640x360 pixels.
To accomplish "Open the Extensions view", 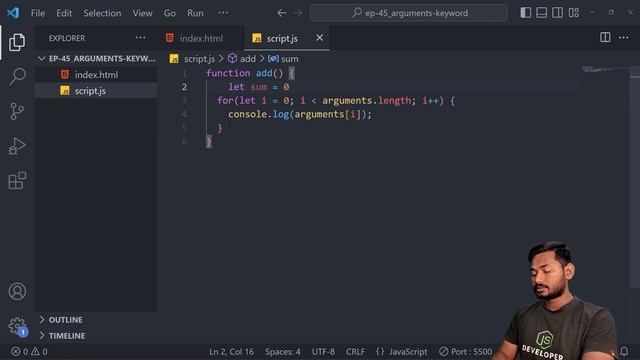I will (17, 180).
